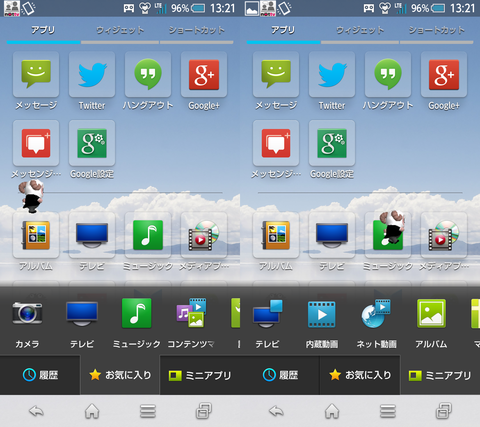Tap menu button in right navigation bar
The height and width of the screenshot is (427, 480).
[388, 411]
